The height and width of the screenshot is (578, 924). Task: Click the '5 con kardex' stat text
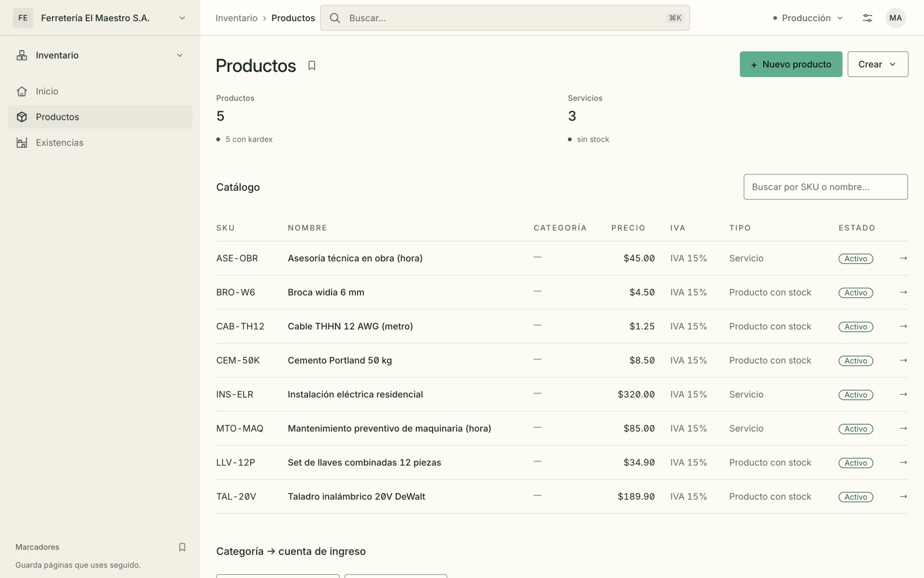pos(249,139)
